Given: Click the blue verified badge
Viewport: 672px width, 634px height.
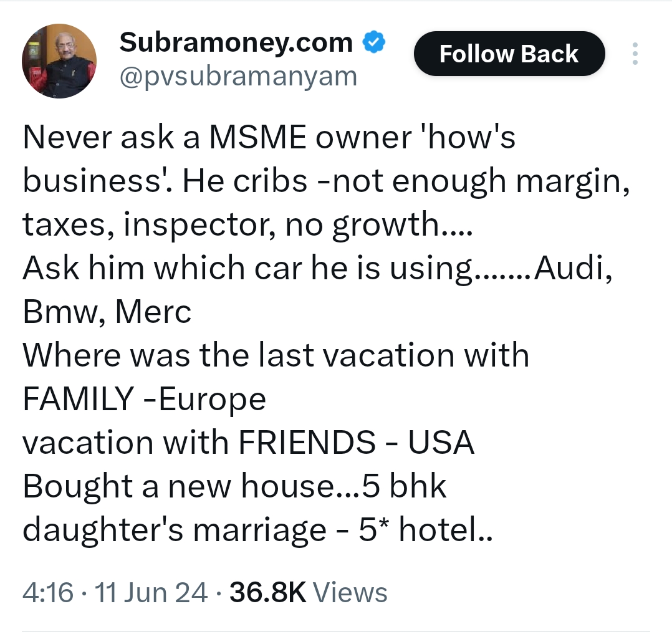Looking at the screenshot, I should tap(374, 43).
